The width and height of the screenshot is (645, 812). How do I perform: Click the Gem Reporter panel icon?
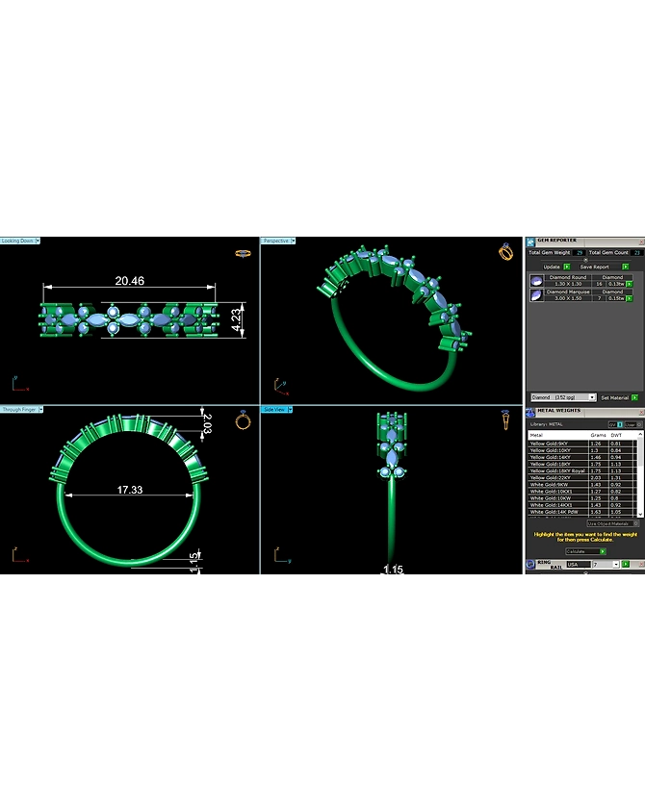click(530, 241)
